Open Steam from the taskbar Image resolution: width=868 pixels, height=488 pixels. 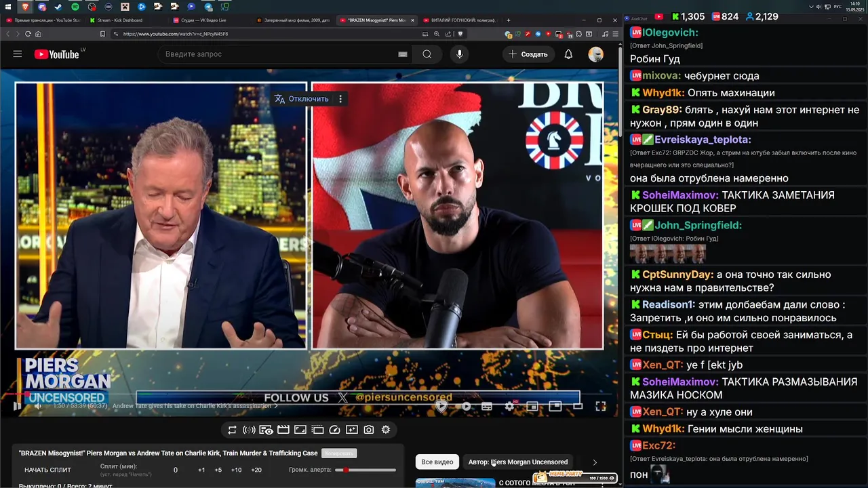click(58, 7)
